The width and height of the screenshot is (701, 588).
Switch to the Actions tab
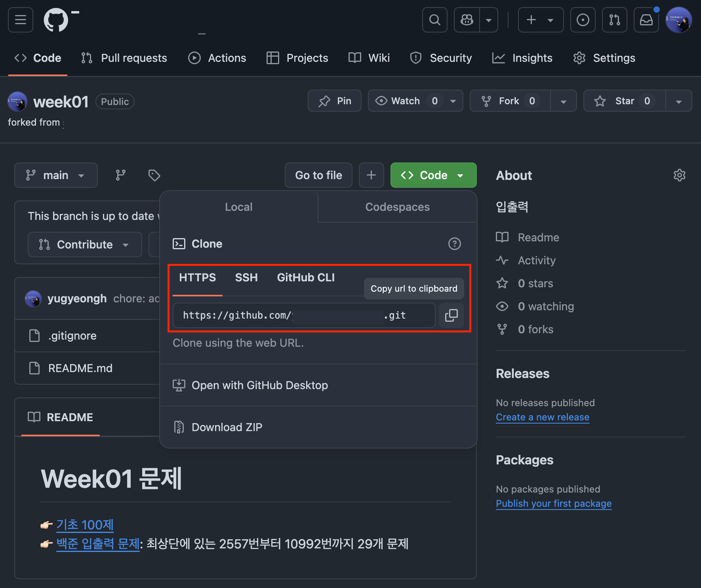click(x=217, y=58)
